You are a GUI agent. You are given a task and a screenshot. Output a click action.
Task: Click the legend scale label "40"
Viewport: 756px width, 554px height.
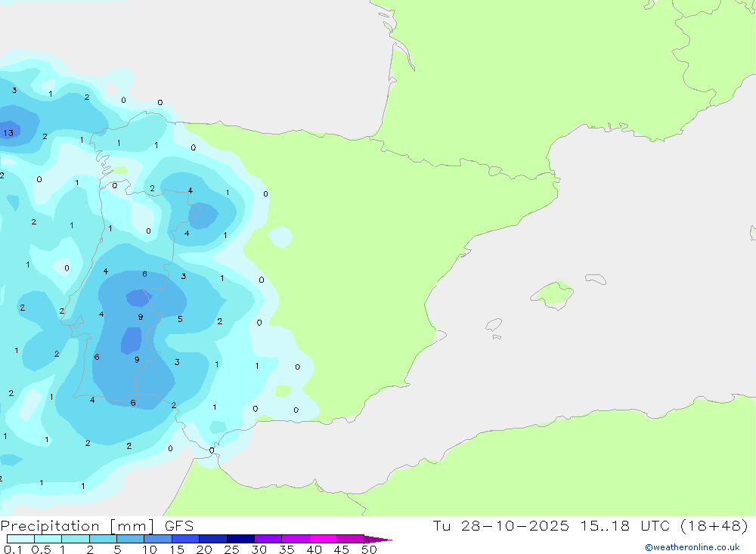click(x=314, y=549)
